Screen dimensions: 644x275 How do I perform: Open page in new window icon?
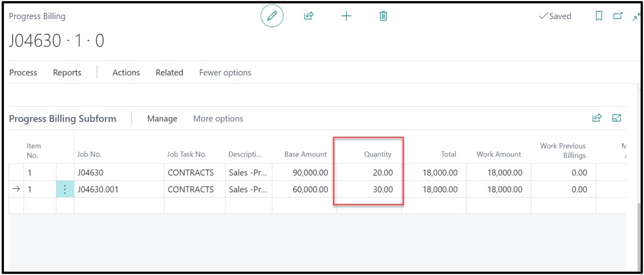click(x=618, y=16)
